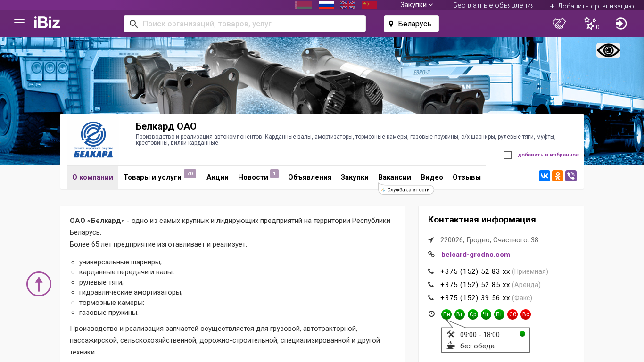Click the search magnifier icon
This screenshot has height=362, width=644.
point(133,24)
